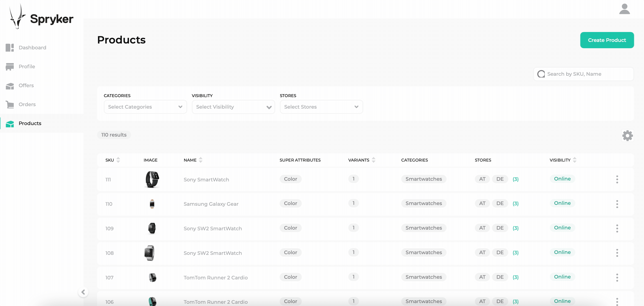Click the Orders cart icon
The width and height of the screenshot is (644, 306).
10,104
